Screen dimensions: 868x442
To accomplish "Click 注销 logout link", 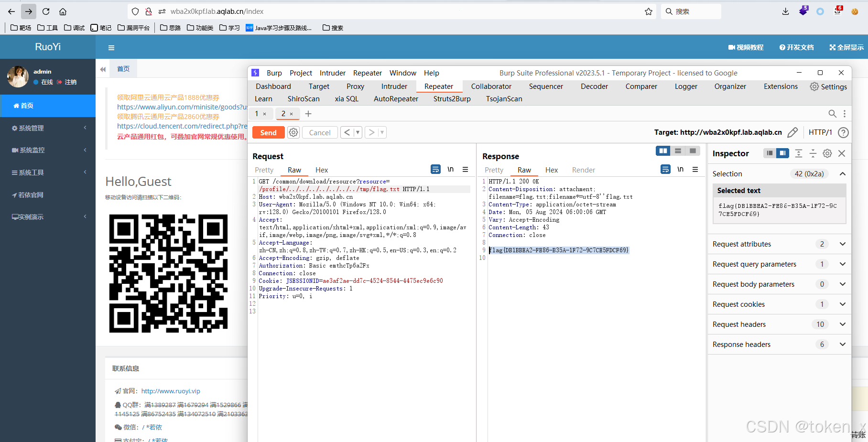I will click(67, 82).
